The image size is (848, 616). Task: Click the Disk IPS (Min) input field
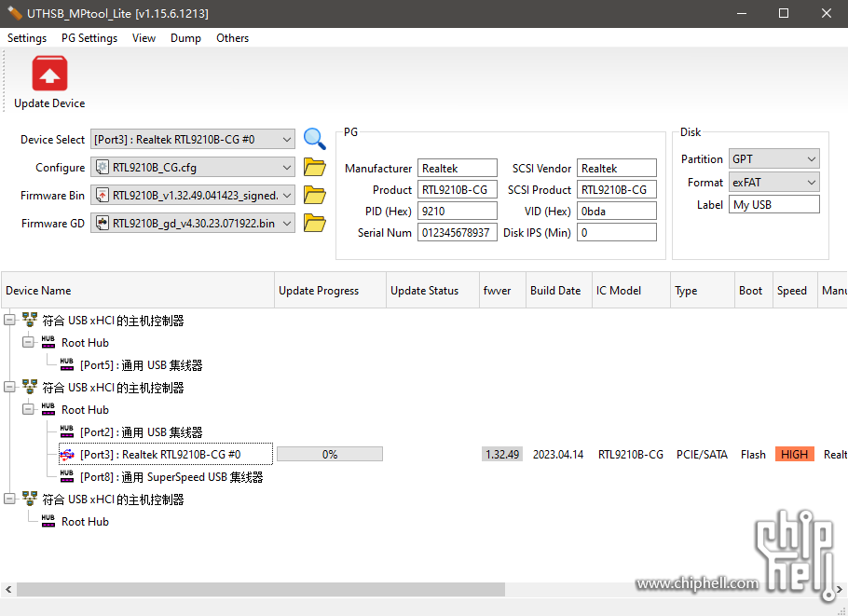(x=617, y=233)
